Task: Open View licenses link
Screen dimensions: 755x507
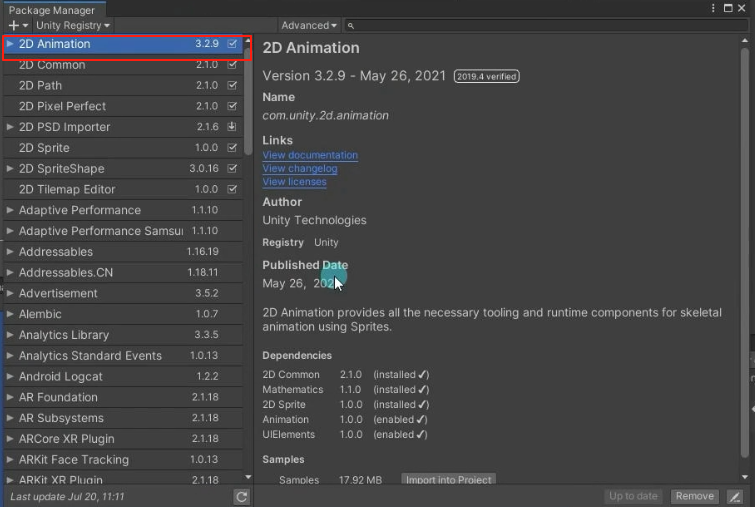Action: click(x=294, y=182)
